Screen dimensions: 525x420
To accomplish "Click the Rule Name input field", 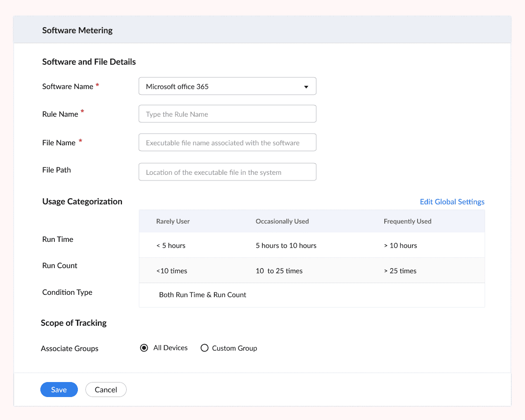I will [227, 113].
